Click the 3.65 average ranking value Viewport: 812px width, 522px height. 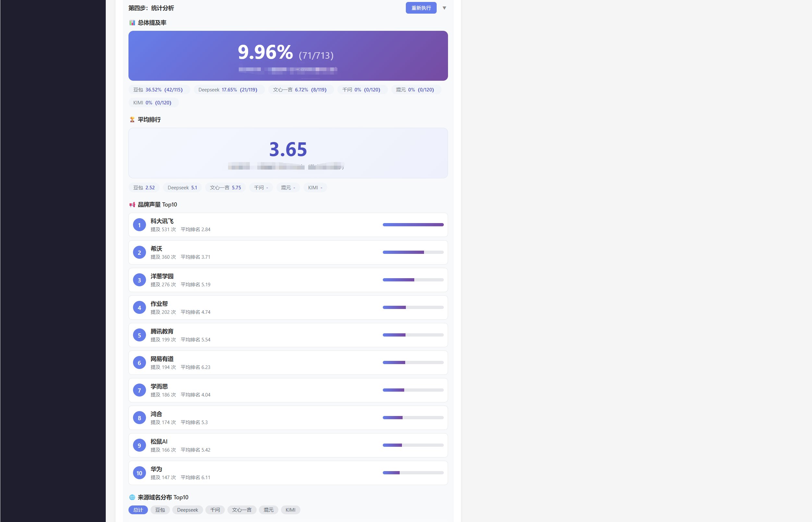pos(288,149)
